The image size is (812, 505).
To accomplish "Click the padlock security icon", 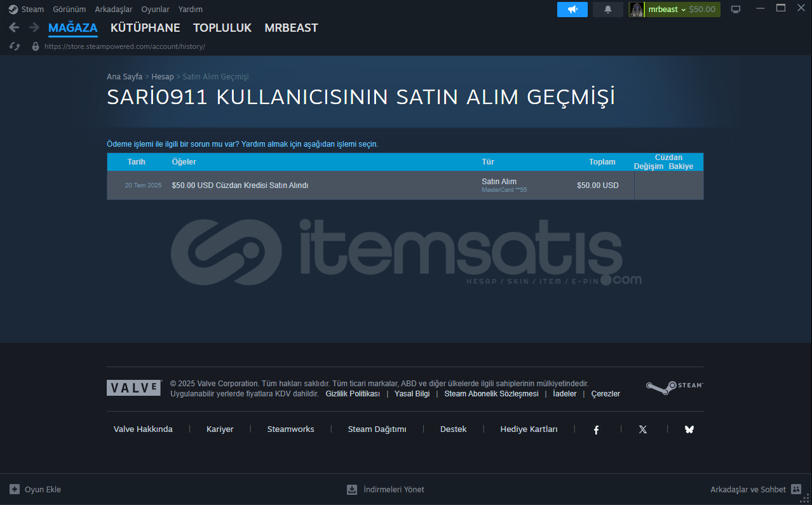I will 36,46.
